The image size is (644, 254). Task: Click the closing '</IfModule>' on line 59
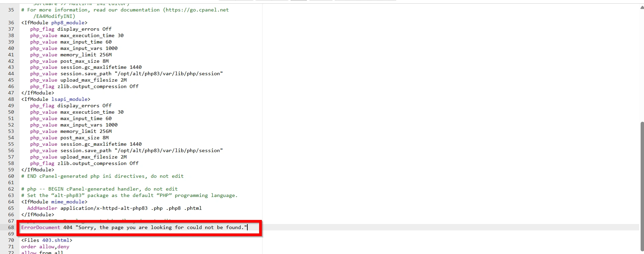[x=38, y=170]
